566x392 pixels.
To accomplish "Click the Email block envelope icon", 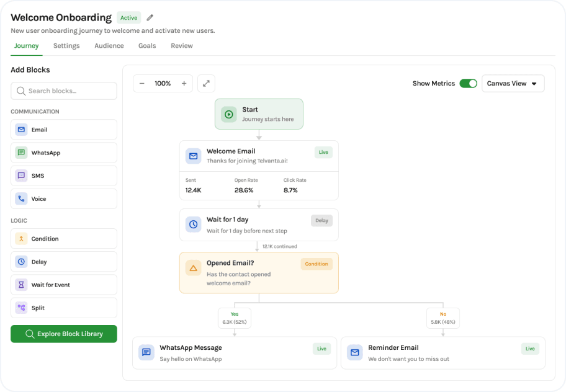I will [21, 130].
